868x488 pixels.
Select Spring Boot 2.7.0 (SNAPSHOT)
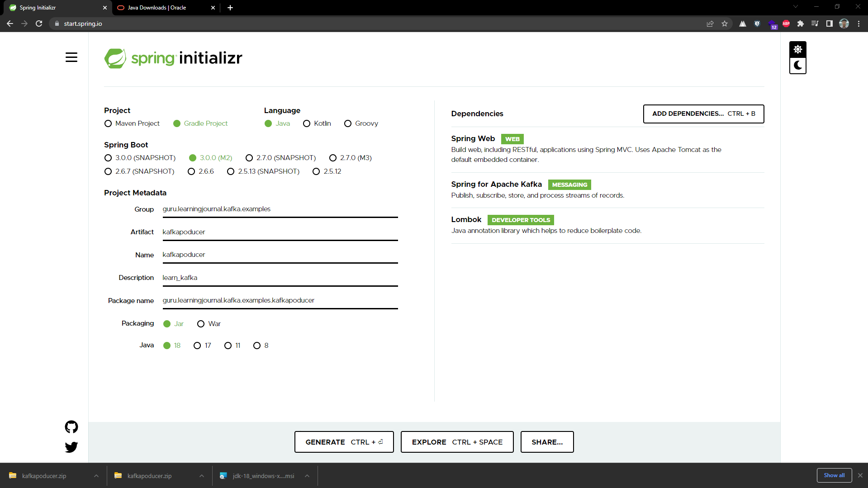(280, 158)
